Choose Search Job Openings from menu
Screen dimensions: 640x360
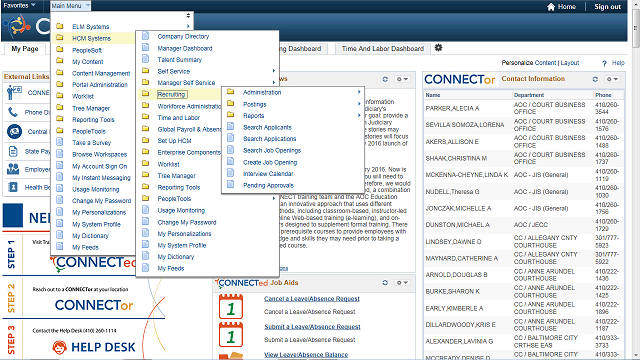click(x=272, y=150)
